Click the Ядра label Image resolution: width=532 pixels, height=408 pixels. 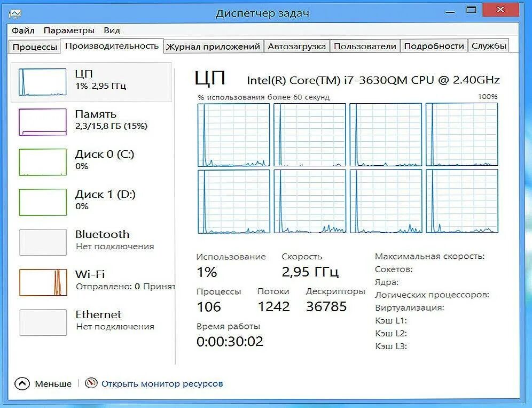386,282
